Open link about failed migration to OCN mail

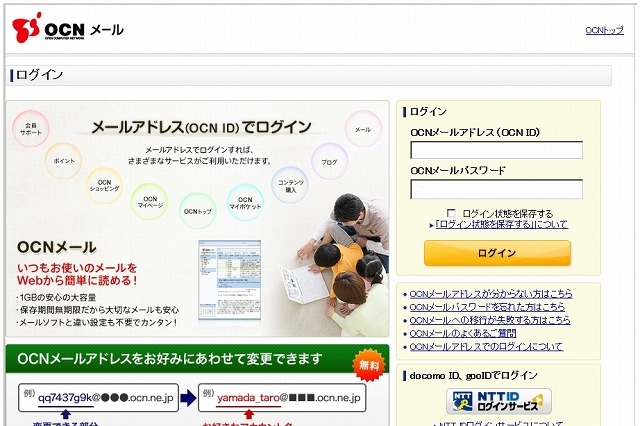coord(490,320)
